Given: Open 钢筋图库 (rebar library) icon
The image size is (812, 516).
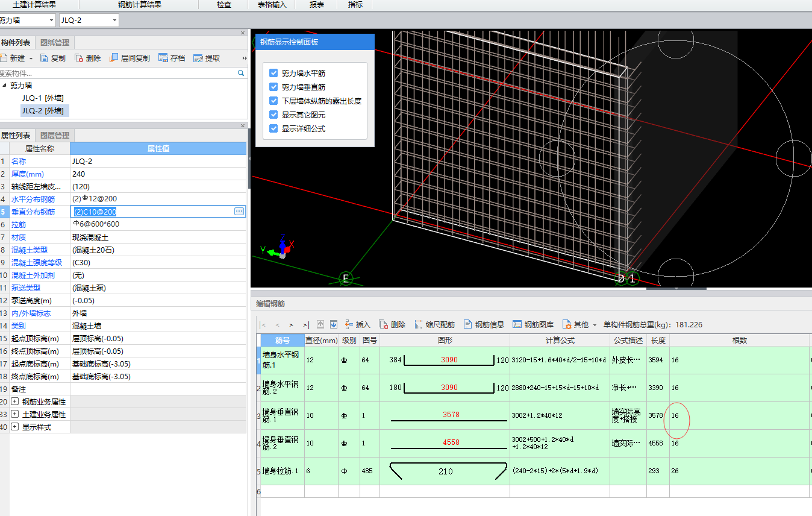Looking at the screenshot, I should tap(517, 324).
